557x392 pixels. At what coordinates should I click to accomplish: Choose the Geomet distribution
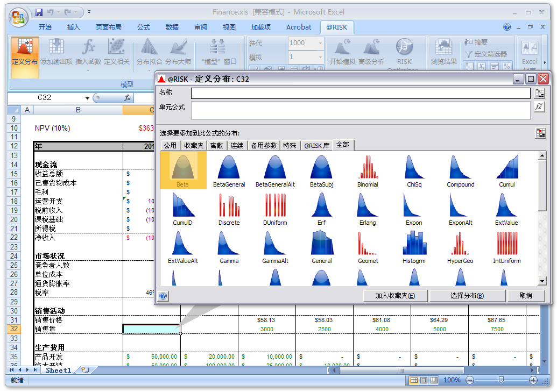(368, 247)
